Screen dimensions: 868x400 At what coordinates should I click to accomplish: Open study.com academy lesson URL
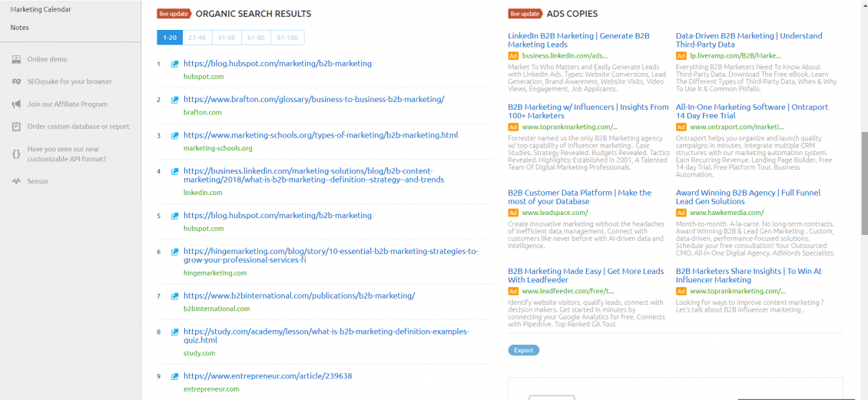click(326, 336)
